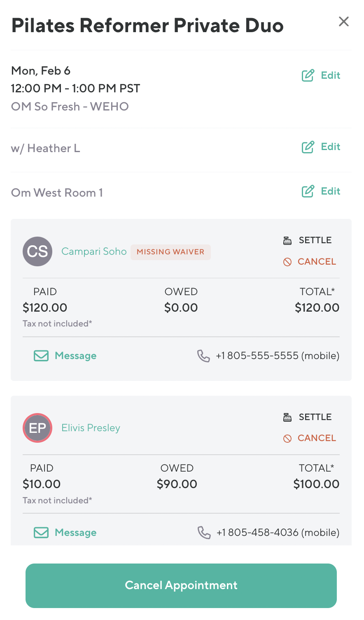The image size is (364, 620).
Task: Click the edit pencil icon beside Heather L
Action: (x=308, y=147)
